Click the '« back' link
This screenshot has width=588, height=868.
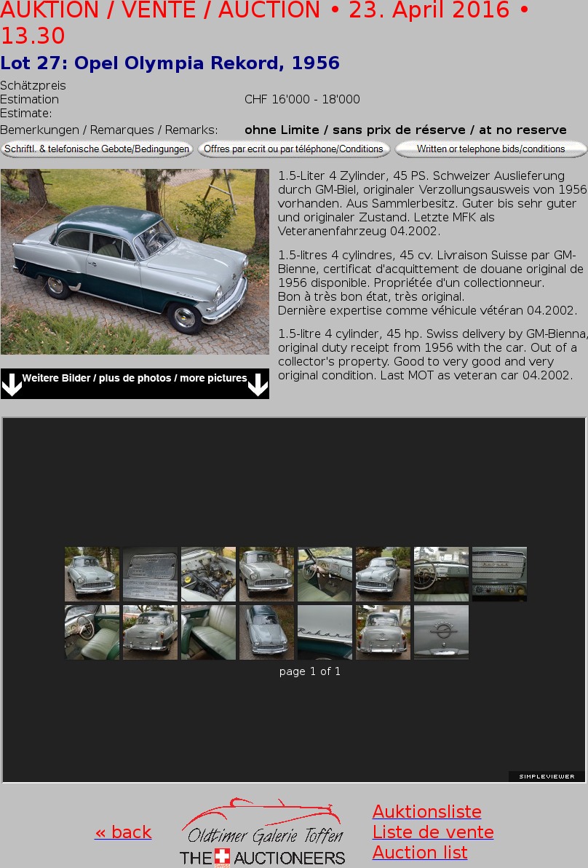point(123,832)
